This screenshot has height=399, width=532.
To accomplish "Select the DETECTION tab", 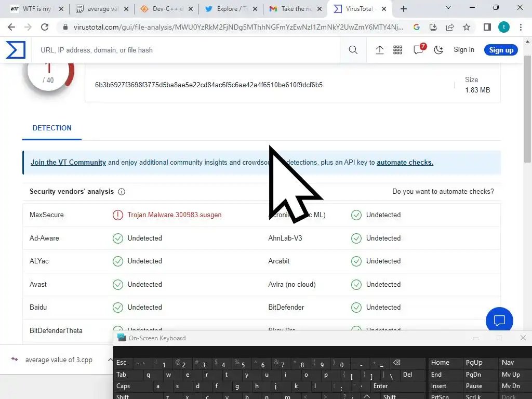I will coord(52,128).
